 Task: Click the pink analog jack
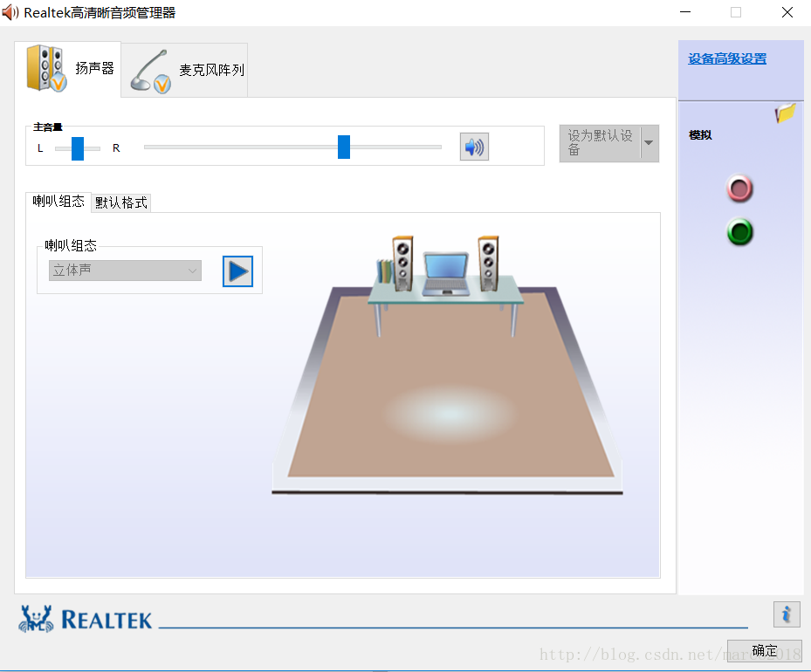click(x=739, y=189)
